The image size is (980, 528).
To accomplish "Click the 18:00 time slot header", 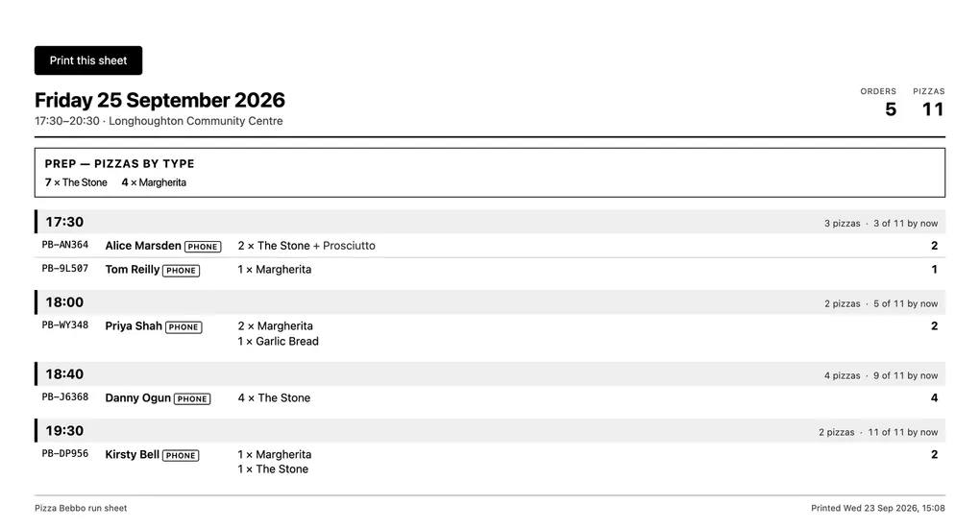I will pos(490,302).
